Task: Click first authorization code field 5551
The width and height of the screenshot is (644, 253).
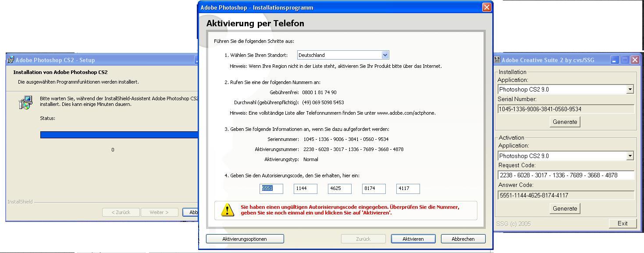Action: tap(271, 189)
